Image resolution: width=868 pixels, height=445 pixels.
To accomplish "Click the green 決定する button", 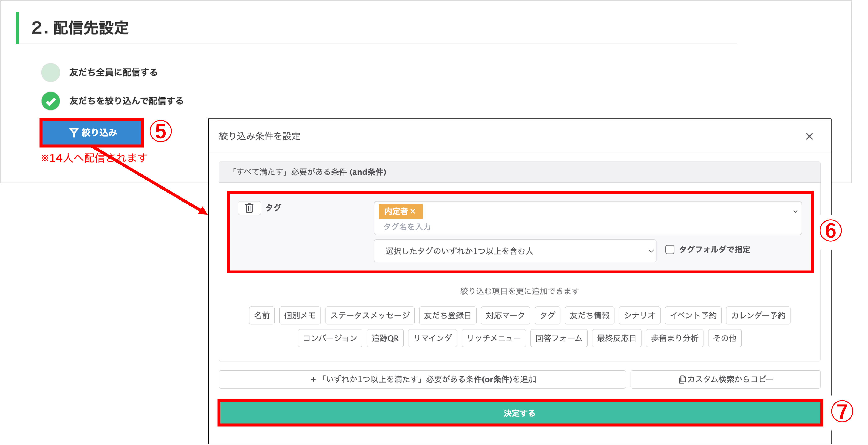I will [x=519, y=413].
